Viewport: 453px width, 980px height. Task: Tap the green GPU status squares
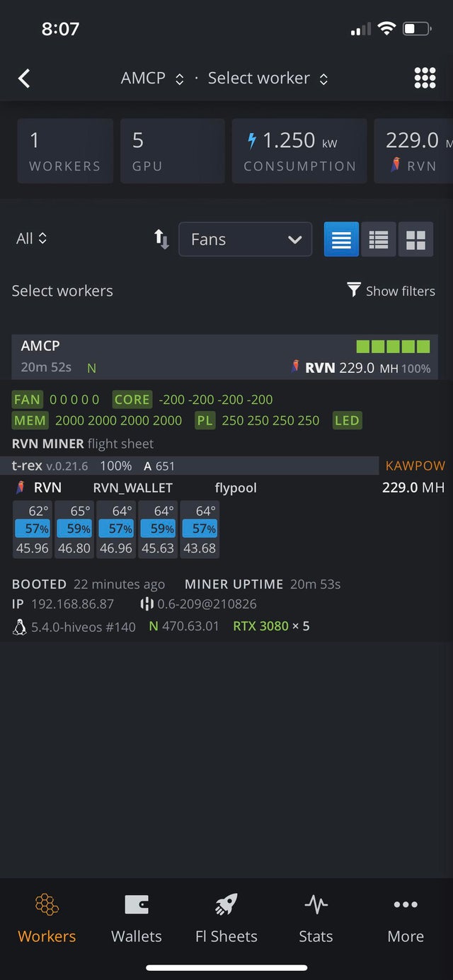(x=393, y=346)
